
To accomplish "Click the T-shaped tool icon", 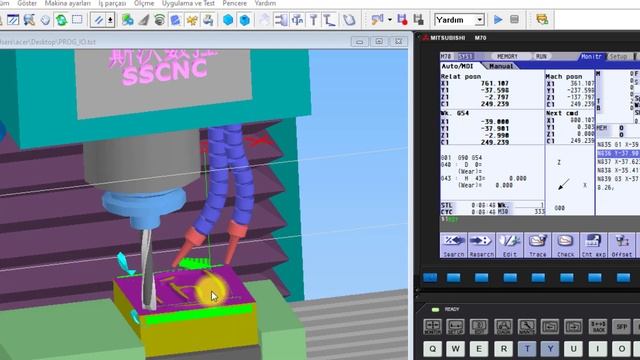I will 313,20.
